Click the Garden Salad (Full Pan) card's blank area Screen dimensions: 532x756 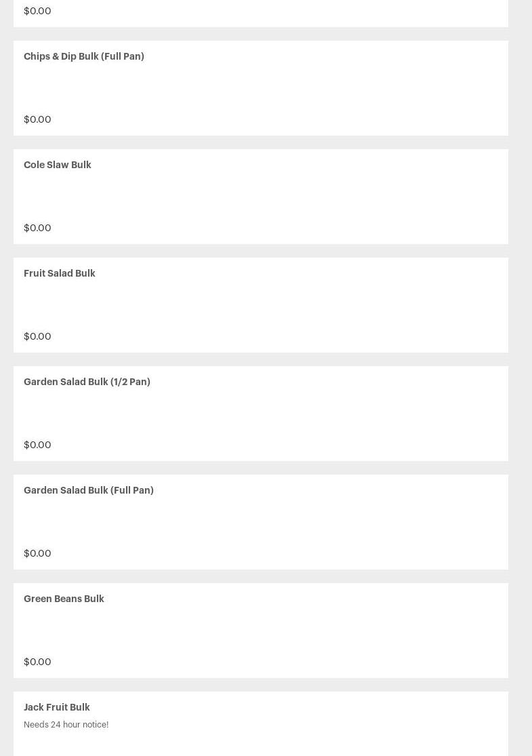(261, 522)
